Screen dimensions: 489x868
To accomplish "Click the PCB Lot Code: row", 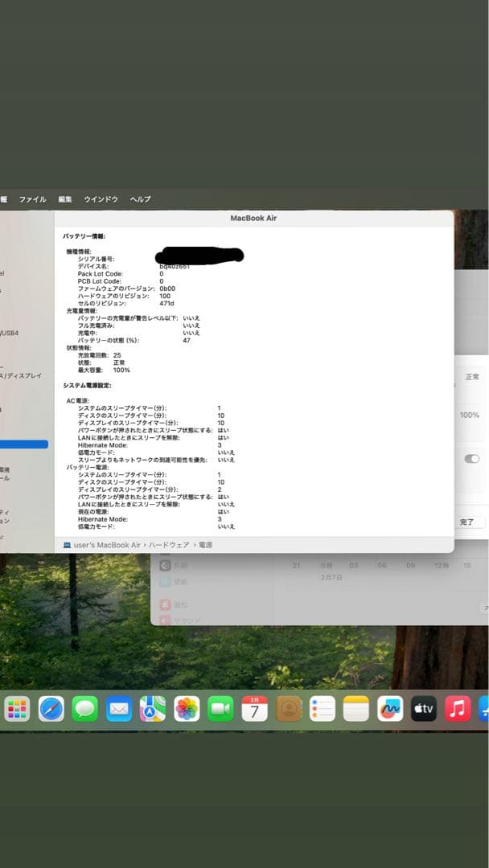I will pyautogui.click(x=121, y=281).
